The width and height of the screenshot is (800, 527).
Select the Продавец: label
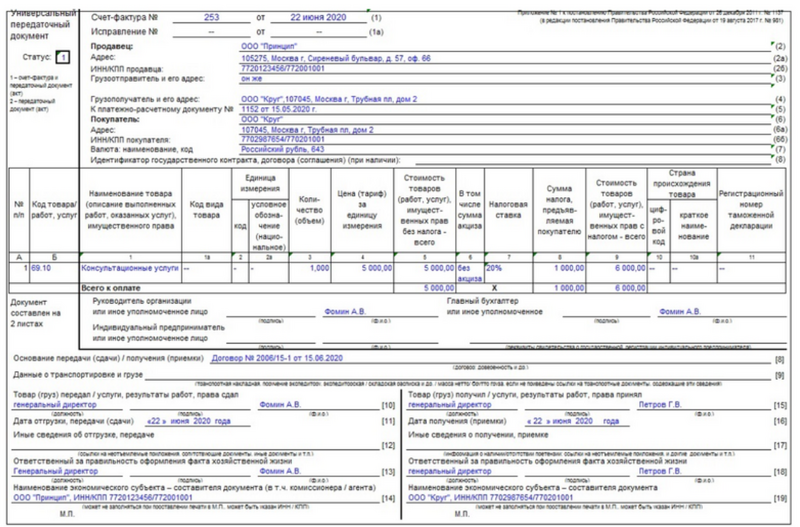112,46
